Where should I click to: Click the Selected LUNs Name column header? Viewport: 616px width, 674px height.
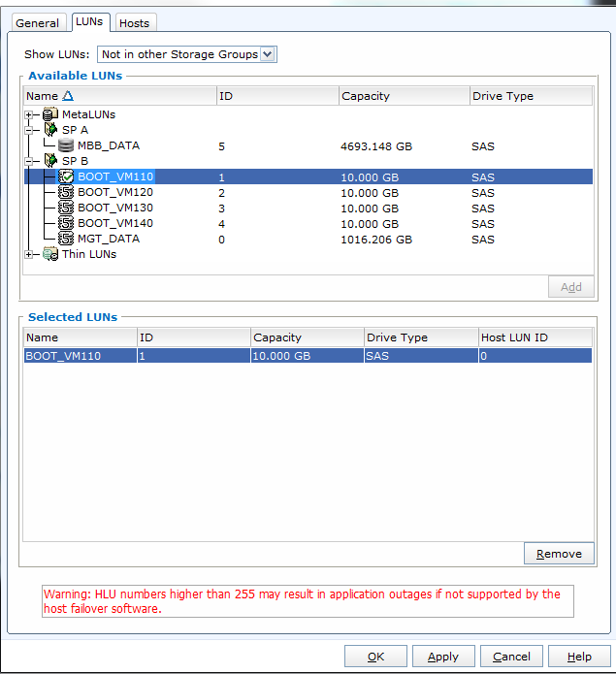tap(80, 337)
